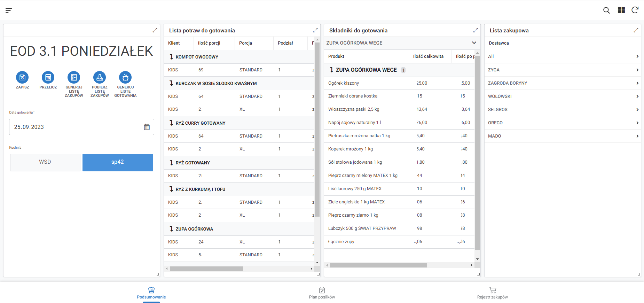
Task: Expand the Lista zakupowa panel fullscreen
Action: point(636,31)
